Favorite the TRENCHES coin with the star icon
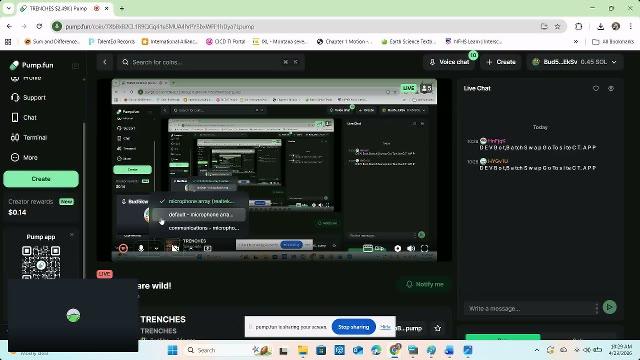Screen dimensions: 640x360 pyautogui.click(x=438, y=328)
